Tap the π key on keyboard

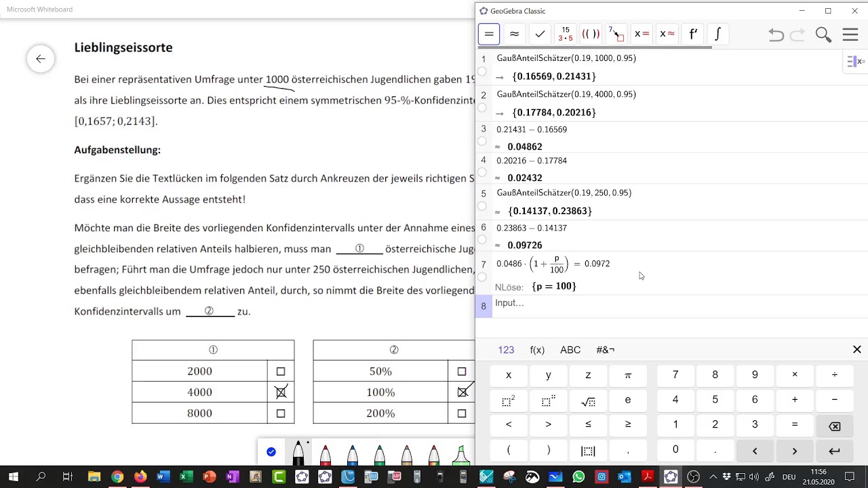(x=628, y=375)
